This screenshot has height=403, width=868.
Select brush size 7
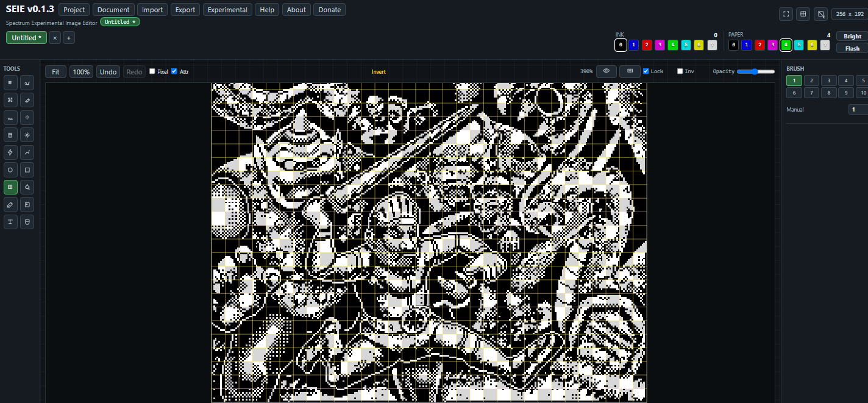[x=811, y=93]
